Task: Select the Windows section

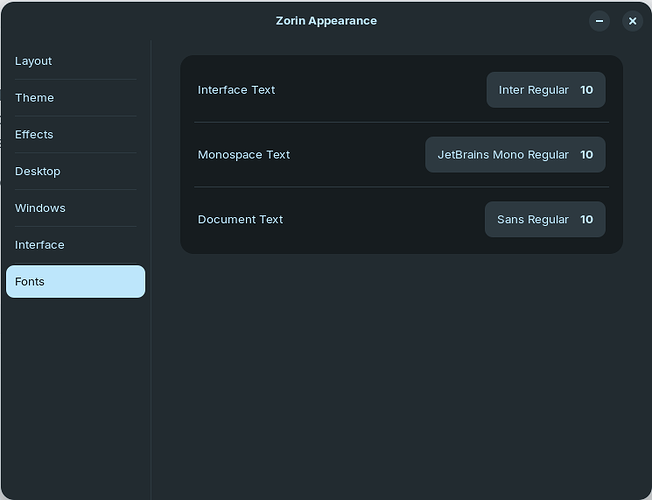Action: coord(75,208)
